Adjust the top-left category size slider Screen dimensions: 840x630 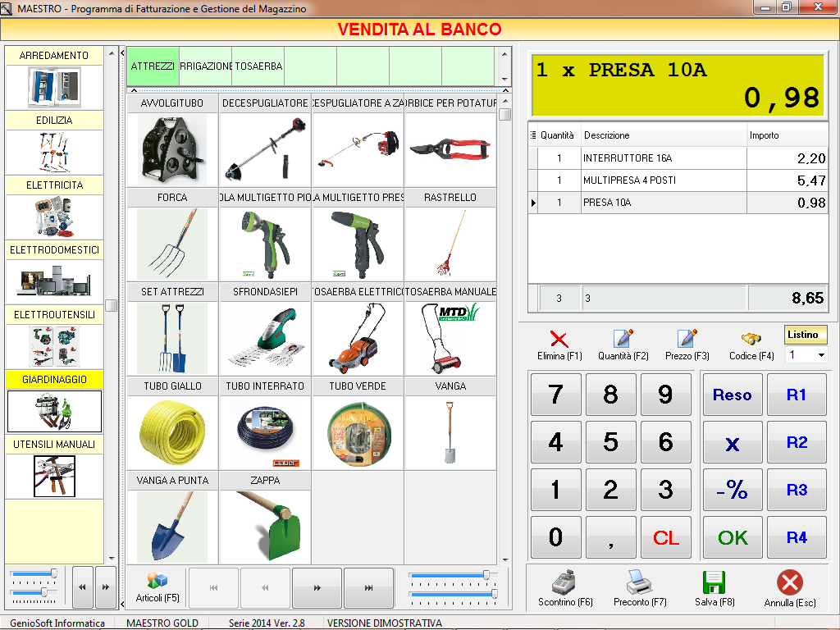click(54, 573)
